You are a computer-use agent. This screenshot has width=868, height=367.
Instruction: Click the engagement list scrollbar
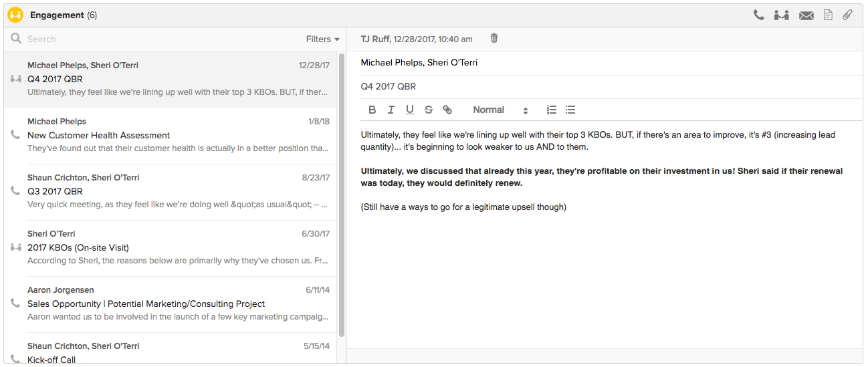342,195
